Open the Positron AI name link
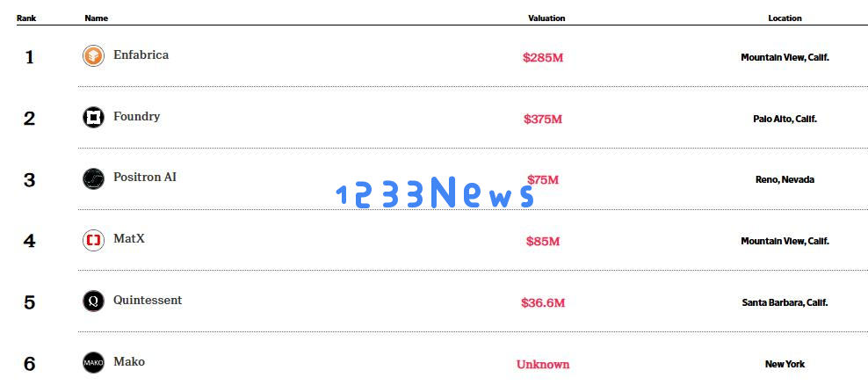Screen dimensions: 868x385 145,178
